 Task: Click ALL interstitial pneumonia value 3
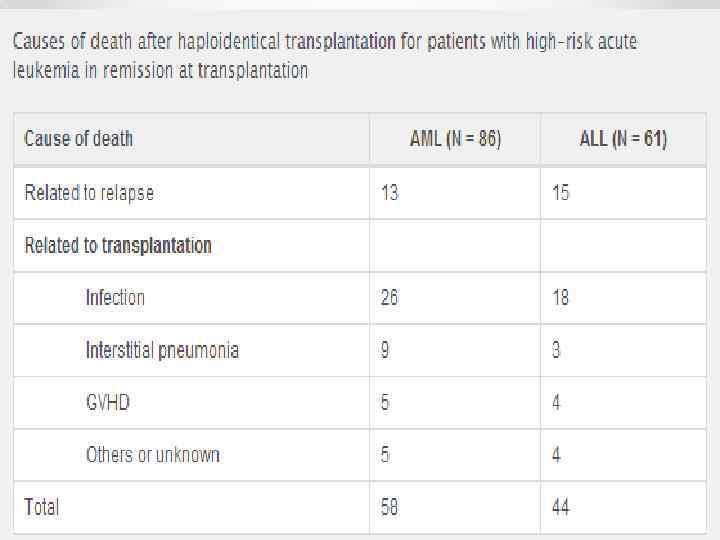click(557, 350)
